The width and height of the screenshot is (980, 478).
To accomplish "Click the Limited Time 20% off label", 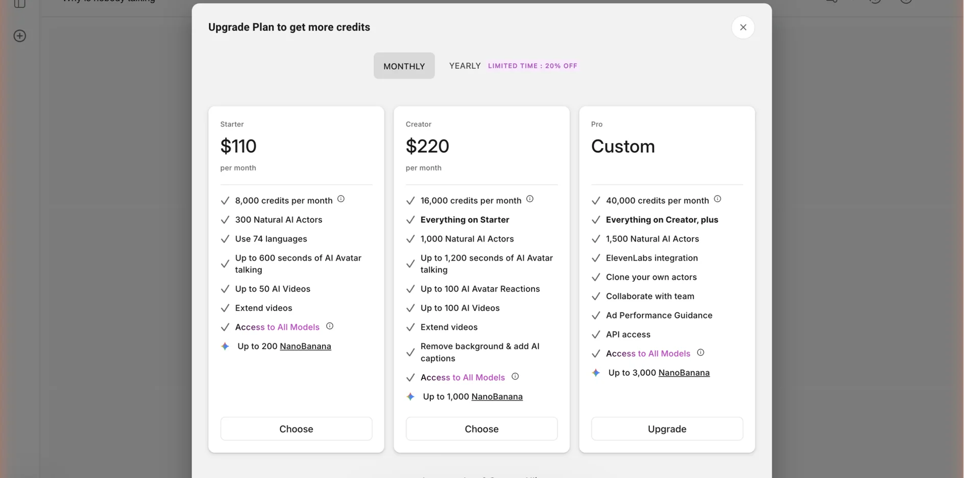I will point(532,66).
